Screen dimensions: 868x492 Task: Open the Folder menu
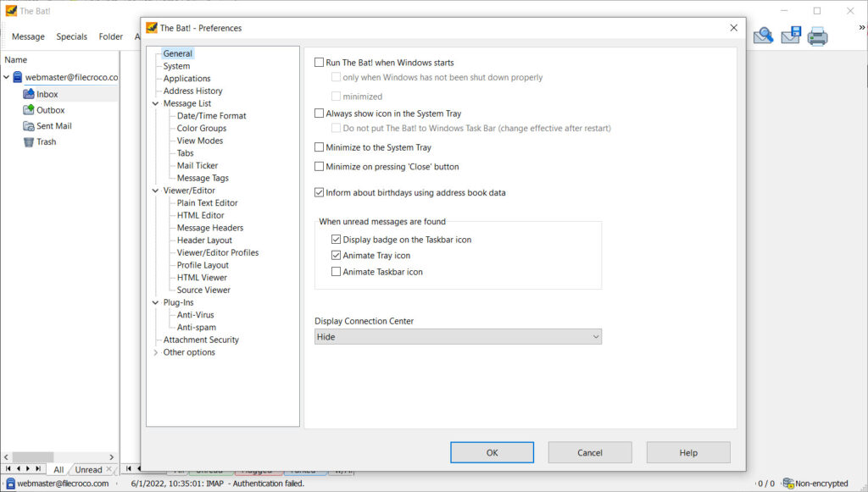pyautogui.click(x=111, y=36)
